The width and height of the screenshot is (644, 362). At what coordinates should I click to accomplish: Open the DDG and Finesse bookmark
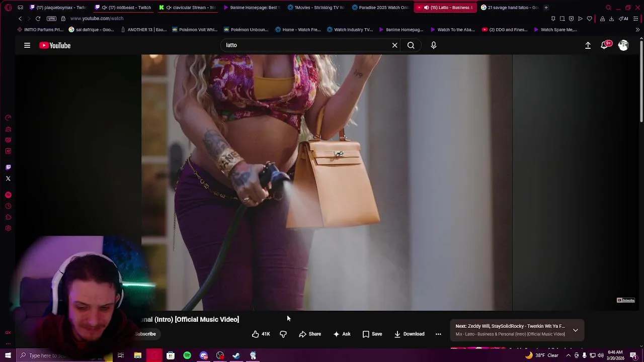(x=505, y=30)
